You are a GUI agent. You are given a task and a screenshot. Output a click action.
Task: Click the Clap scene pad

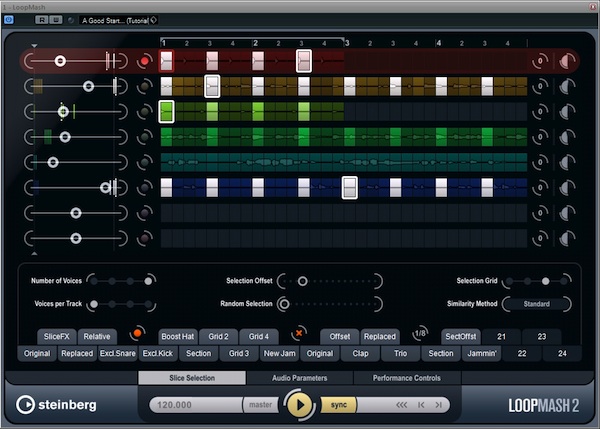(x=360, y=353)
